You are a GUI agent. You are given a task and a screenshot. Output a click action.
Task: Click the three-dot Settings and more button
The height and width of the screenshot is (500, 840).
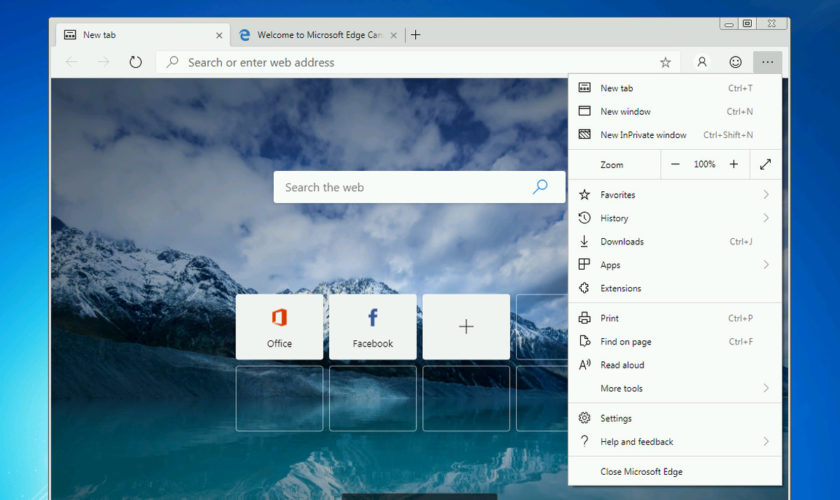tap(767, 62)
